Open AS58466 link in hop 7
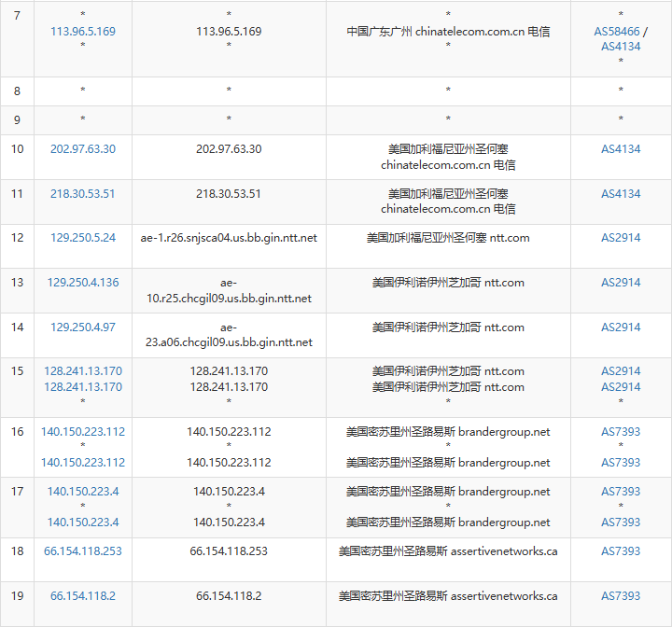 pyautogui.click(x=617, y=32)
